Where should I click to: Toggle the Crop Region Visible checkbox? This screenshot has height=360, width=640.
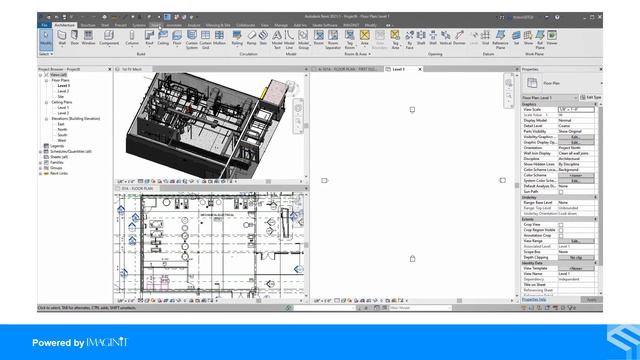[561, 230]
